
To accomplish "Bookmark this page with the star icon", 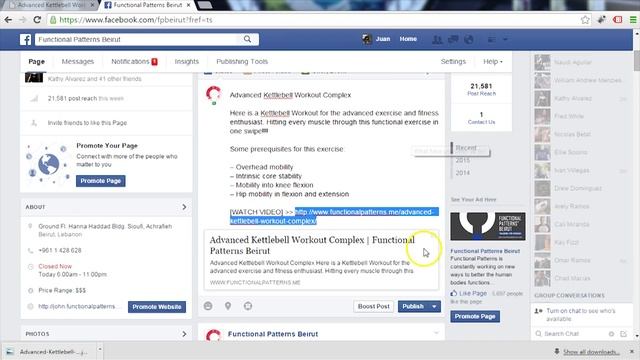I will click(x=585, y=20).
